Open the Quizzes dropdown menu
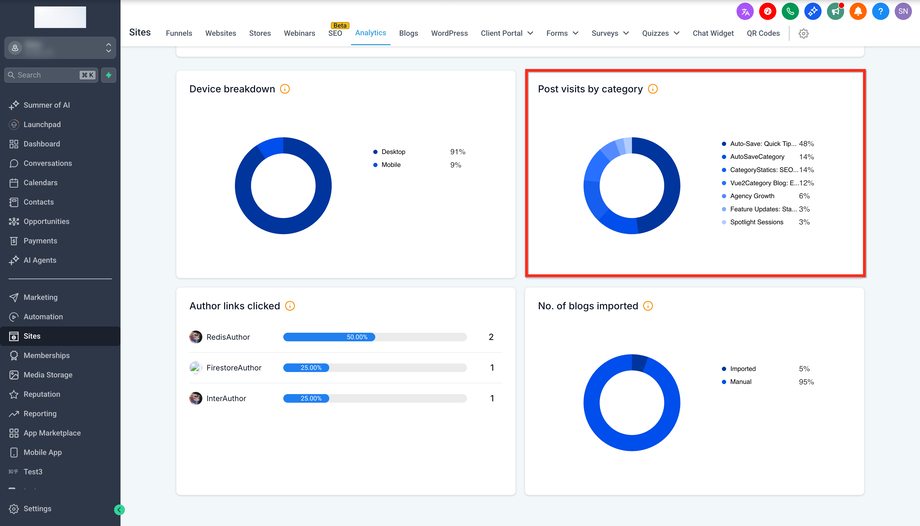The image size is (920, 526). point(660,33)
